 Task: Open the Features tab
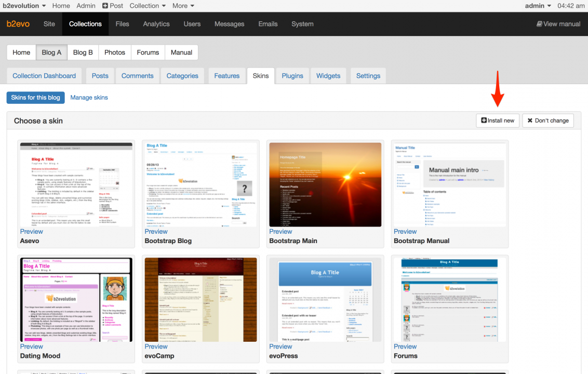(x=227, y=76)
